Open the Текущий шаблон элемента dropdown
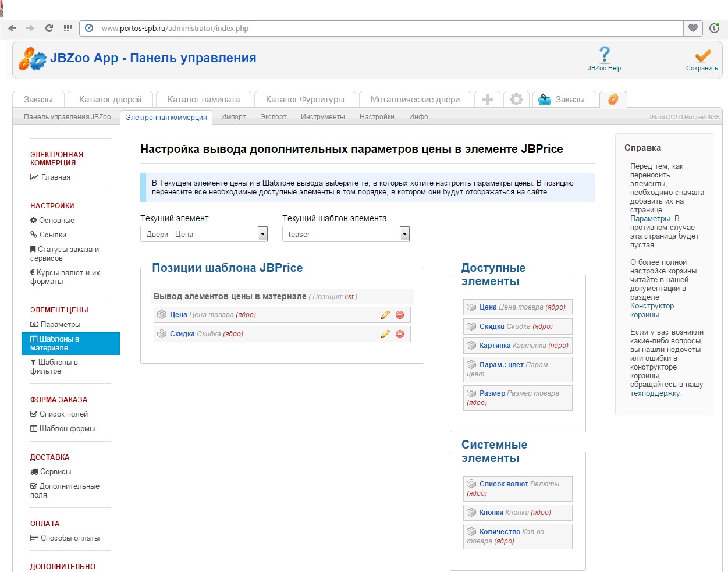 point(404,234)
